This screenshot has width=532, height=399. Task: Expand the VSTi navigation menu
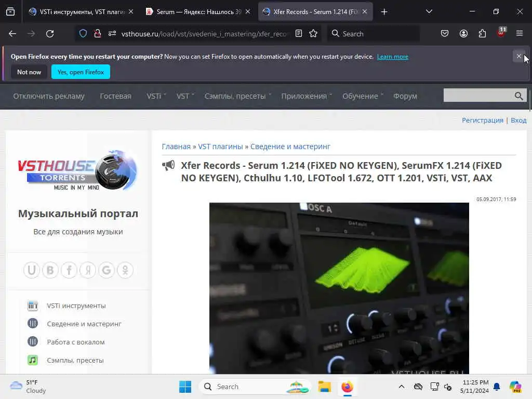156,96
